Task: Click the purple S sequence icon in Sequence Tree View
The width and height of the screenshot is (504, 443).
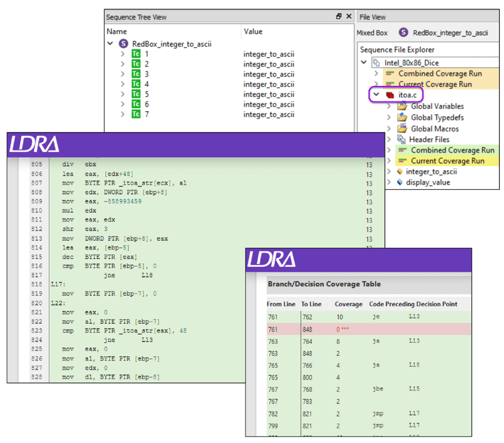Action: coord(124,44)
